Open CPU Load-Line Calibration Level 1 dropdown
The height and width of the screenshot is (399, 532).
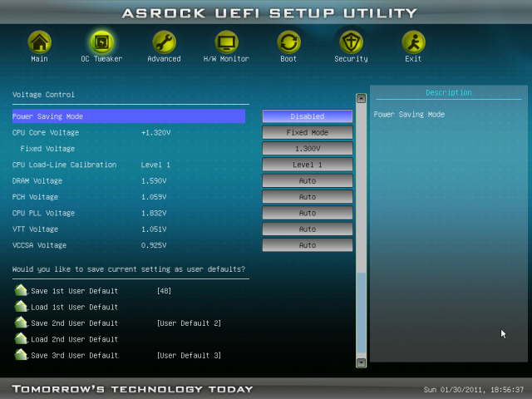308,165
